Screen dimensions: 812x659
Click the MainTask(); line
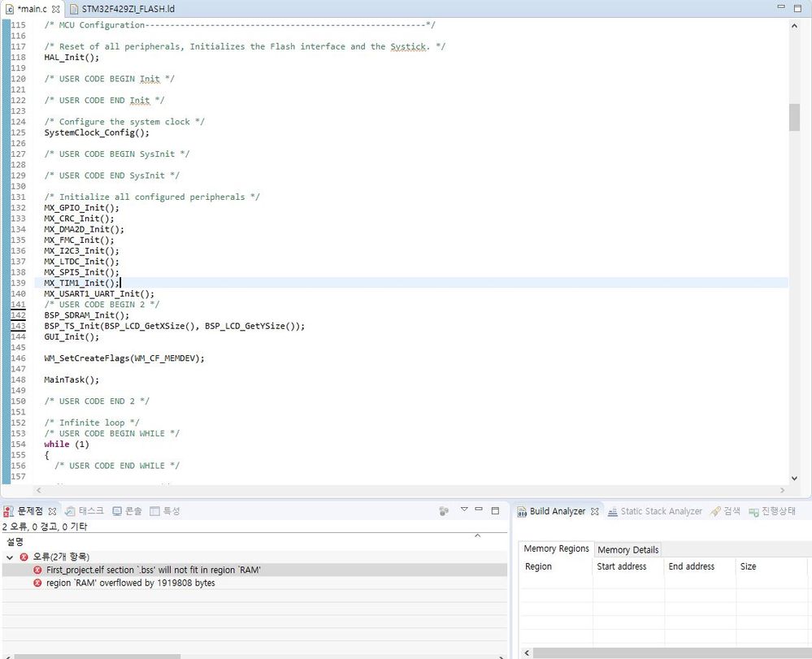[72, 379]
